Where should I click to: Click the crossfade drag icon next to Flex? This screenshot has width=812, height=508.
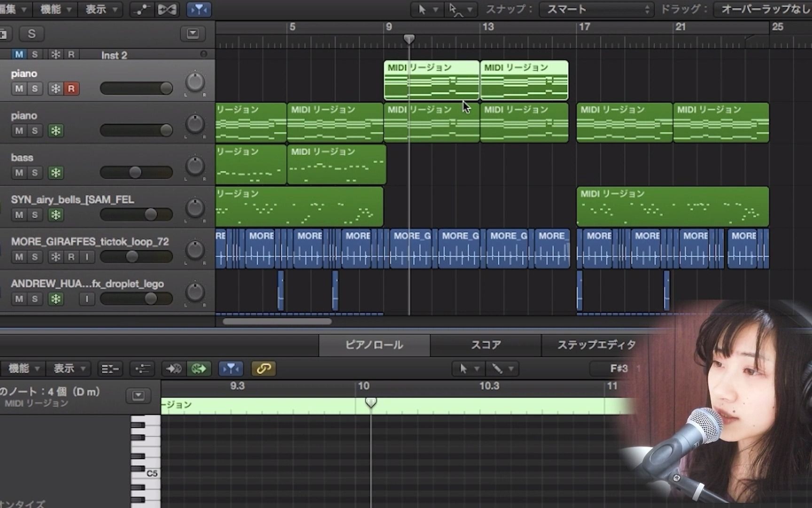[167, 9]
